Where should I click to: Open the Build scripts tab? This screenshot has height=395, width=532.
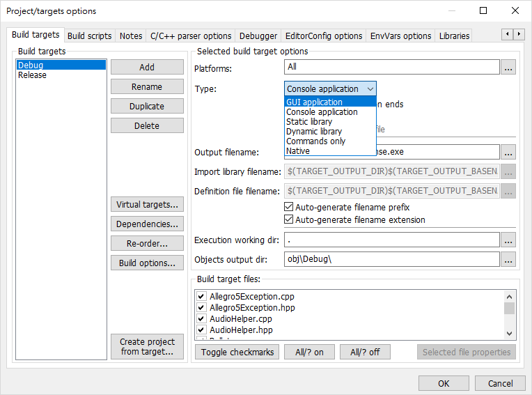point(90,36)
